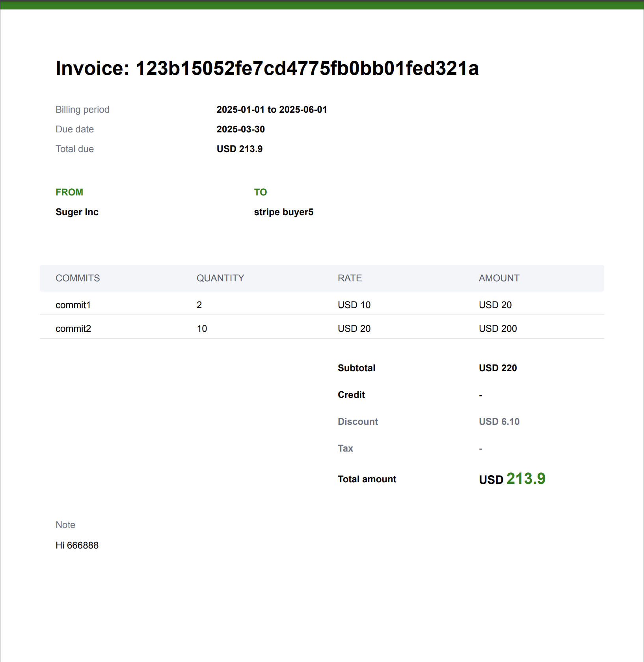Select the commit1 row name
The image size is (644, 662).
point(73,305)
